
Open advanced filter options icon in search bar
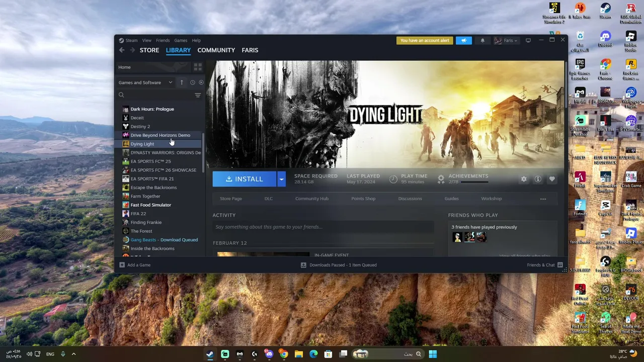click(198, 95)
